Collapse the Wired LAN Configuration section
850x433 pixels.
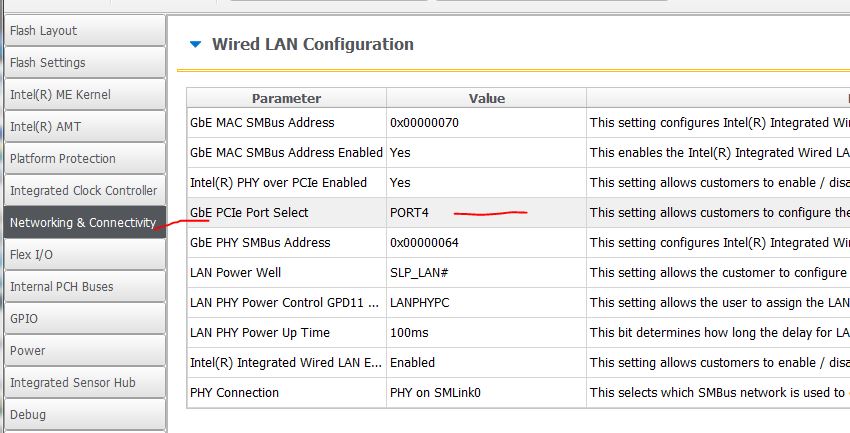click(195, 44)
